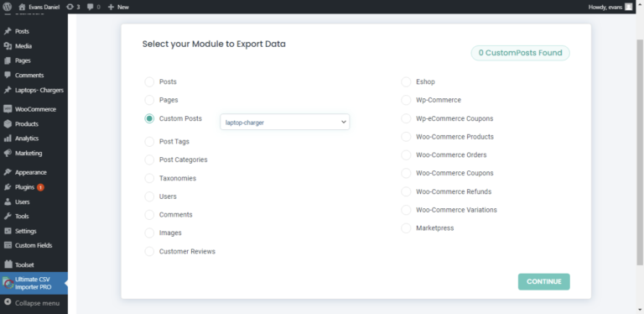Click the WordPress logo icon

tap(8, 7)
